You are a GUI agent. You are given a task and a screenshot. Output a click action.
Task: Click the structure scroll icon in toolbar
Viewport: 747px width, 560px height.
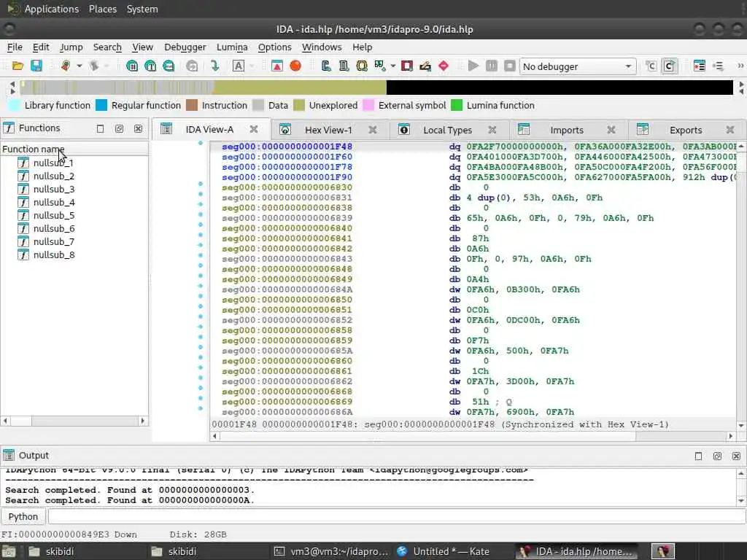point(344,66)
